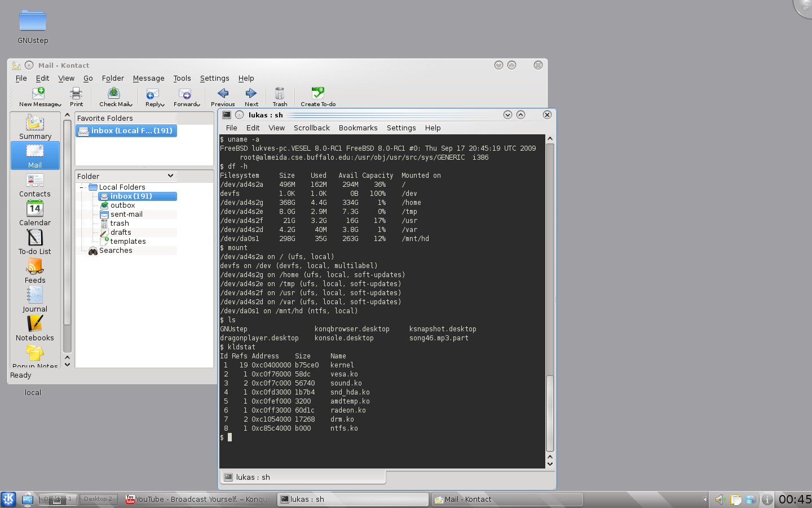Select outbox folder
This screenshot has height=508, width=812.
[x=122, y=205]
